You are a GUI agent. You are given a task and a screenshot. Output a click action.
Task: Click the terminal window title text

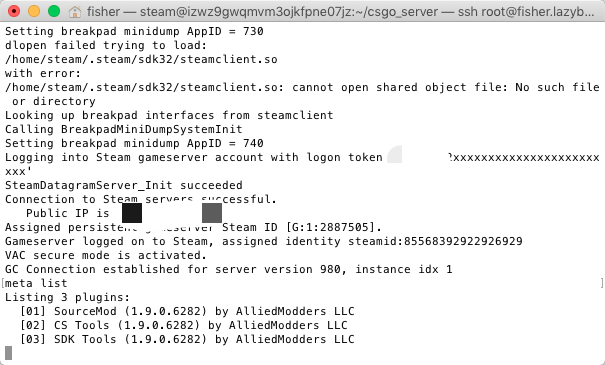click(x=340, y=12)
